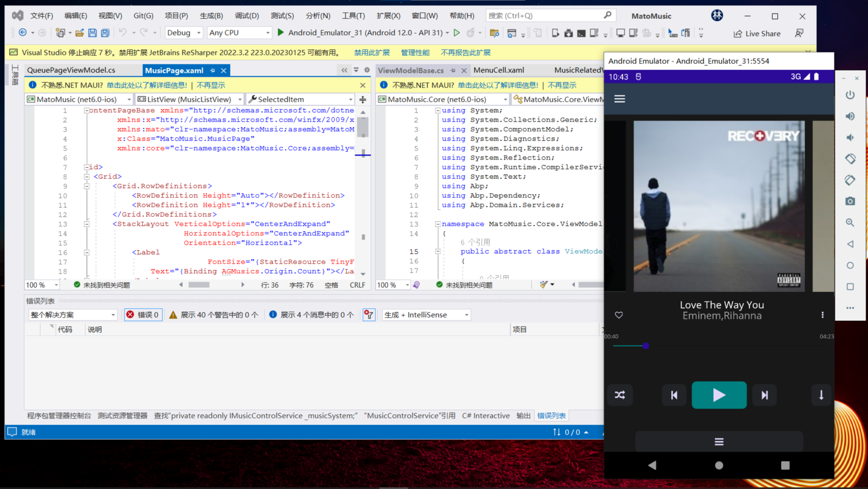Collapse the Grid.RowDefinitions element on line 9

point(87,186)
